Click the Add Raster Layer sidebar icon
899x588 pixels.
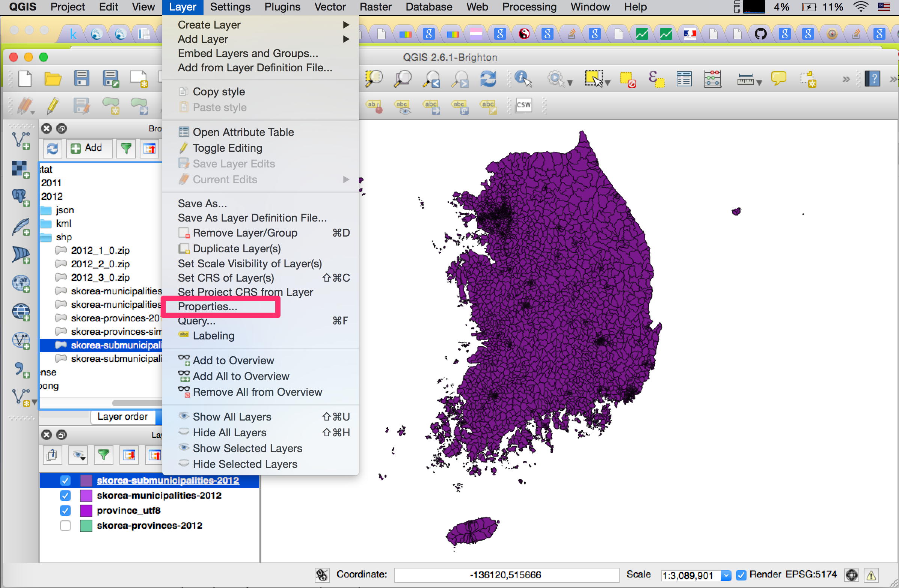click(x=21, y=169)
